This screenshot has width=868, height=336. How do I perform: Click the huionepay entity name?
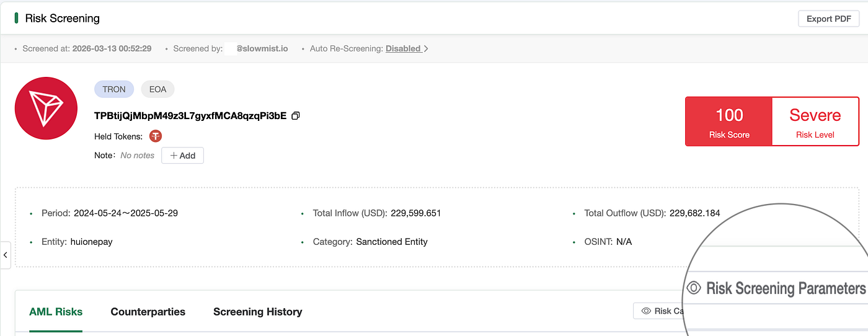click(x=91, y=242)
